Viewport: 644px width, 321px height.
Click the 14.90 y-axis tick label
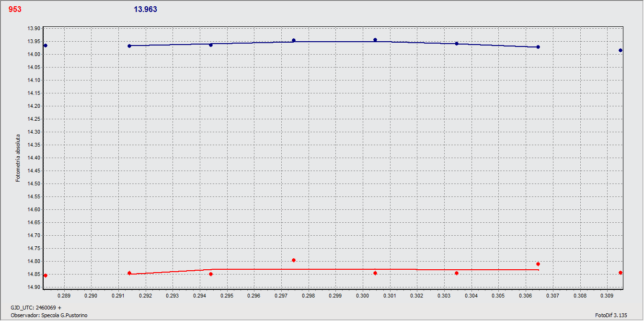click(34, 287)
